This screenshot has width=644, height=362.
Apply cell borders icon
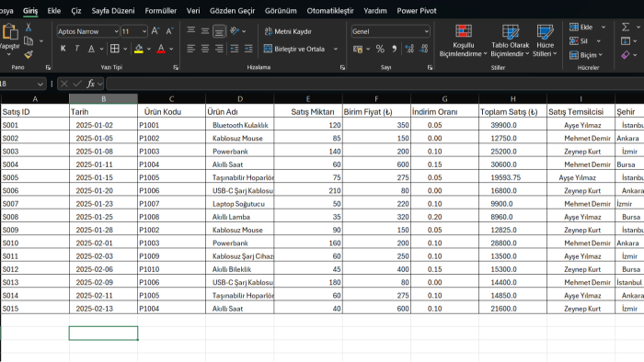tap(115, 49)
